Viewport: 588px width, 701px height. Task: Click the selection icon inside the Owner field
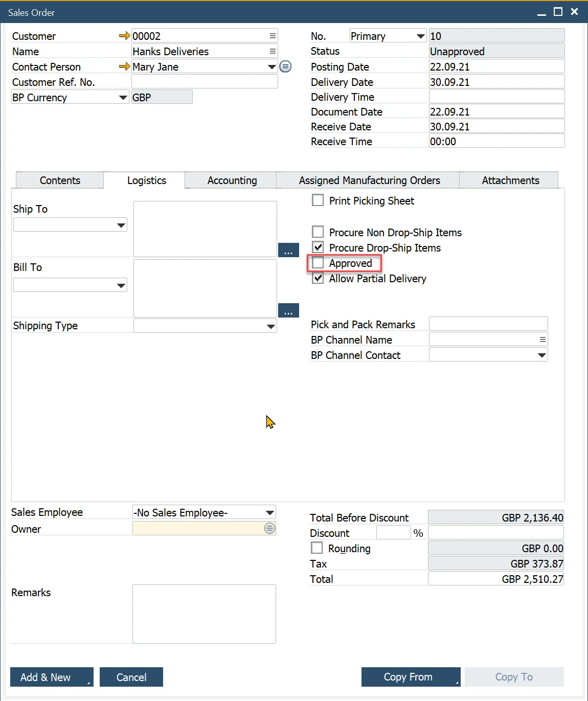click(x=269, y=528)
